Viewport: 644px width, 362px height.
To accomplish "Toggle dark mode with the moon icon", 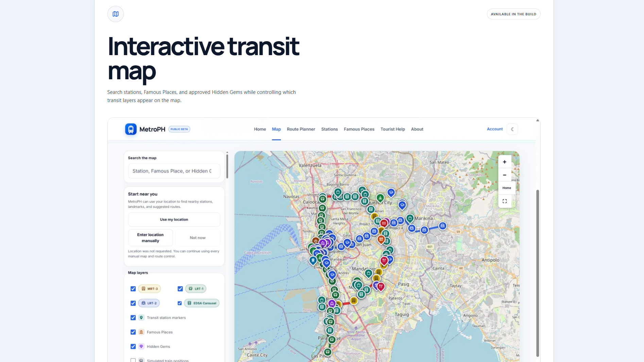I will [512, 129].
